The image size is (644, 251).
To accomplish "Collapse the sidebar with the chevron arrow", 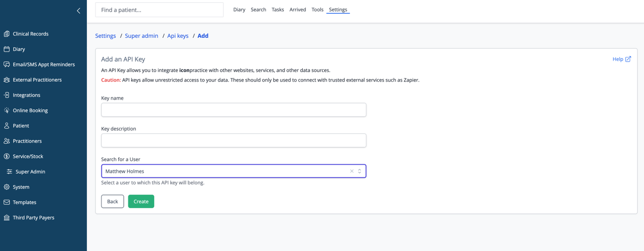I will pyautogui.click(x=78, y=11).
